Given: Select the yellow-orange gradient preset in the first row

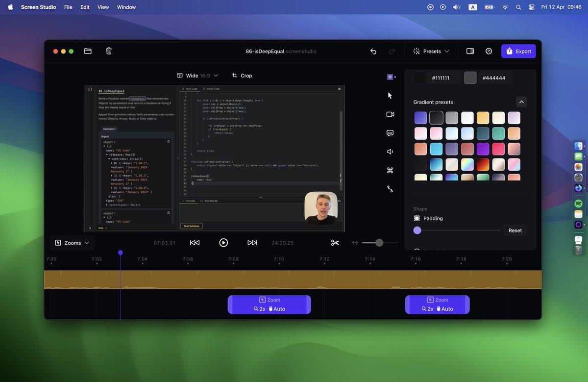Looking at the screenshot, I should pyautogui.click(x=483, y=118).
